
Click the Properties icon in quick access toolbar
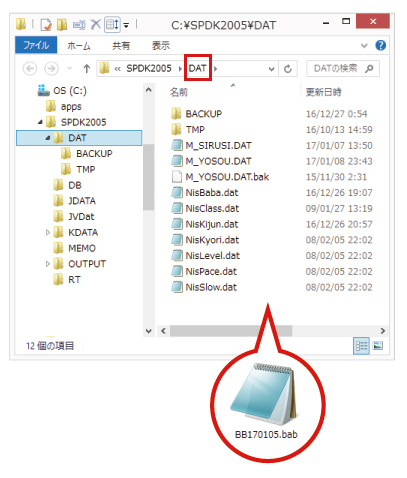pos(46,24)
